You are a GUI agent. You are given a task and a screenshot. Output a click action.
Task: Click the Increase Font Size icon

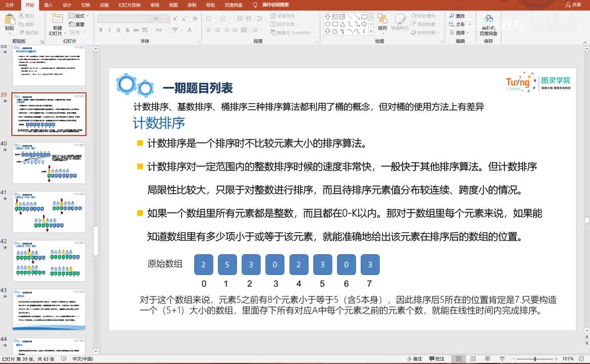coord(175,18)
